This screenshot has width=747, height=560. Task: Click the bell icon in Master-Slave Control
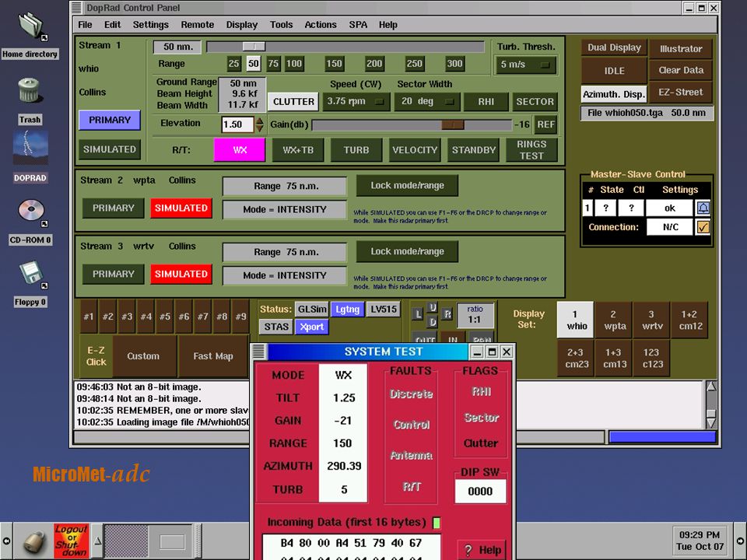pos(703,208)
